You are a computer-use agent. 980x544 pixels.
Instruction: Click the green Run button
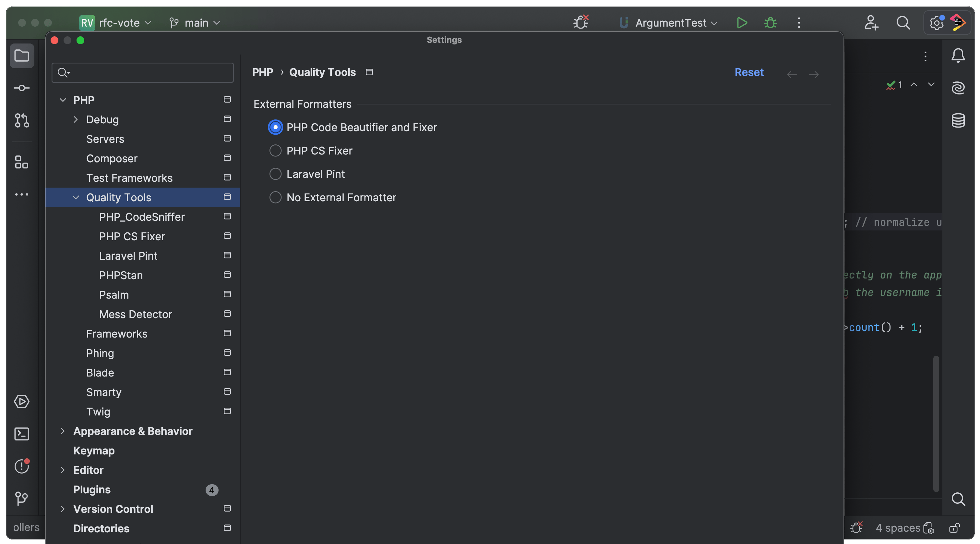pos(741,23)
